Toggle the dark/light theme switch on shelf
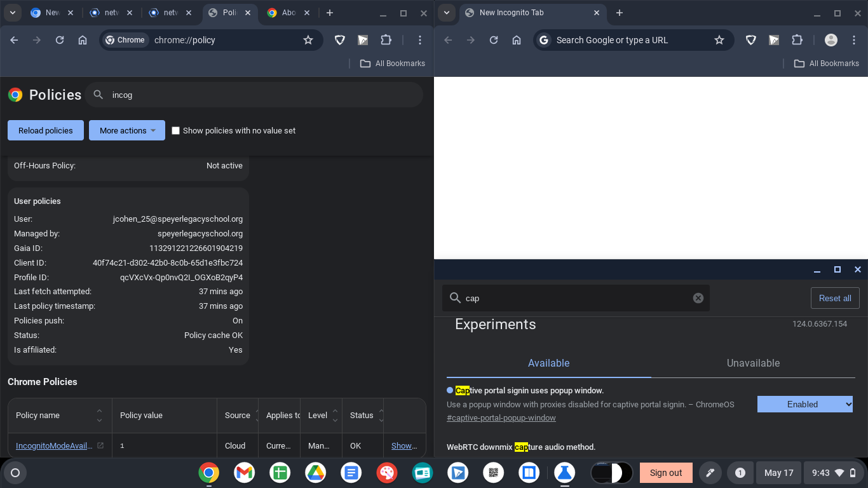This screenshot has height=488, width=868. click(x=611, y=473)
